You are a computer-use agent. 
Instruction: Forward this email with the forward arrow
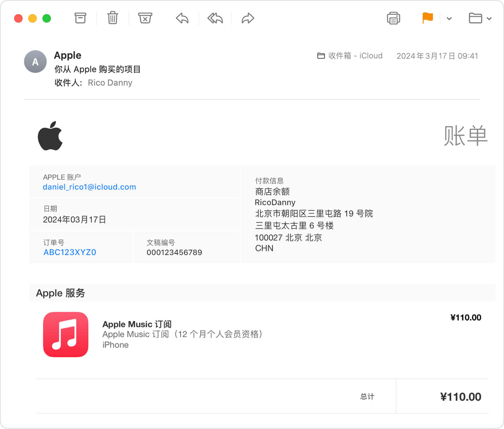[x=248, y=18]
